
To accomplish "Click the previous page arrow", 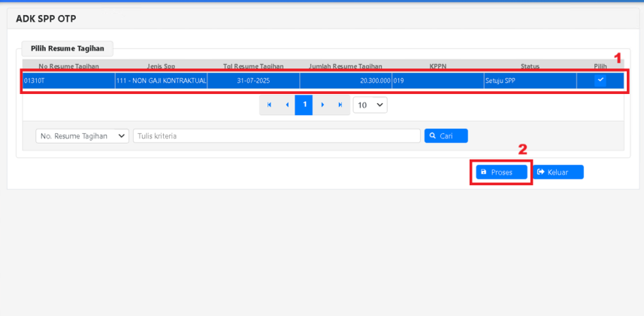I will [x=286, y=105].
